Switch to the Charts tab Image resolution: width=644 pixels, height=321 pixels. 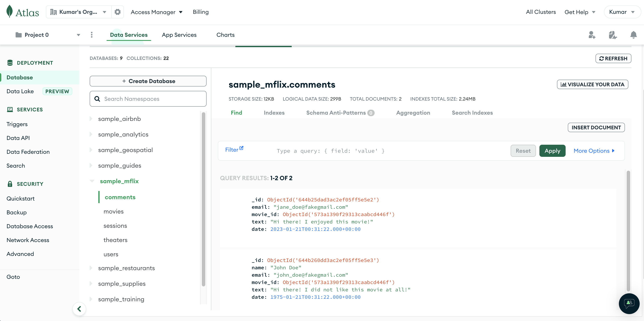(225, 35)
